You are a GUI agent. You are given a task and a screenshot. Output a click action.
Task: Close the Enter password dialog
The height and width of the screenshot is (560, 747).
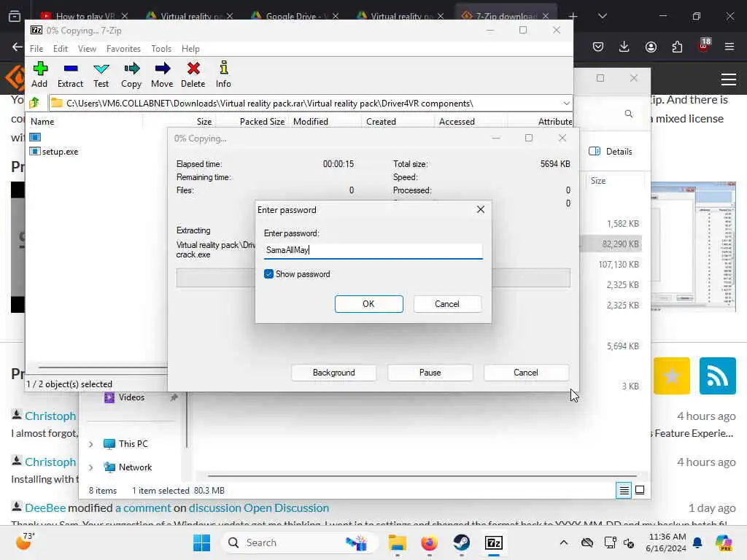[481, 209]
